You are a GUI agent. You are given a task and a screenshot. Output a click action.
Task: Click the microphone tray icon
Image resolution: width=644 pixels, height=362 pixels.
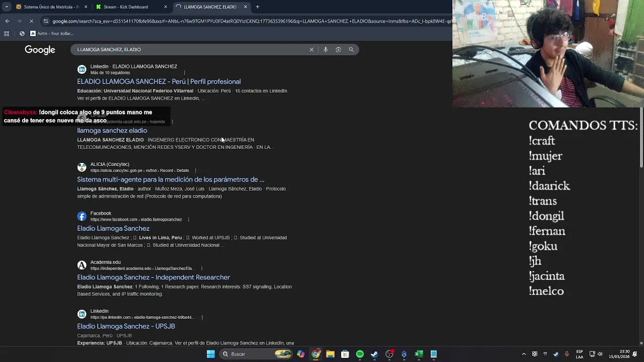pyautogui.click(x=567, y=354)
